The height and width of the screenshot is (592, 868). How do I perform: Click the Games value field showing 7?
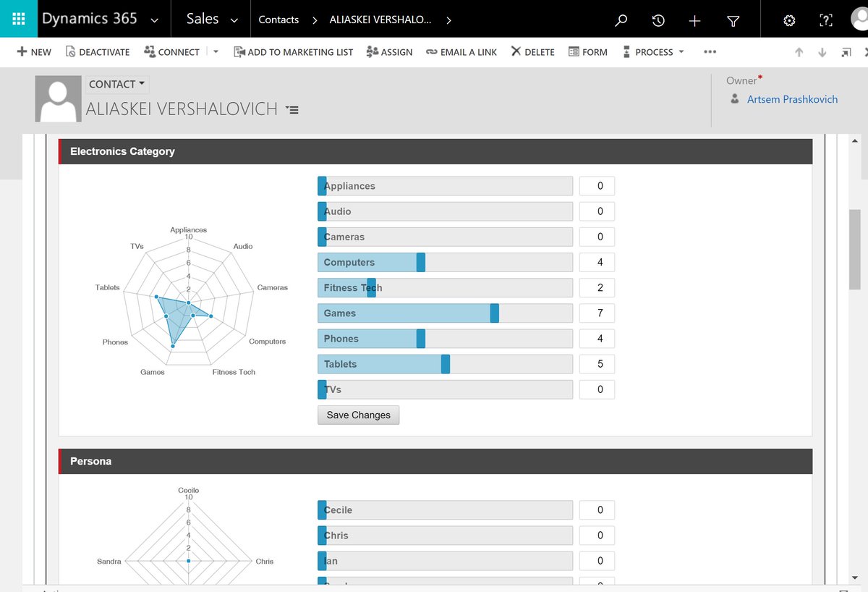(597, 313)
